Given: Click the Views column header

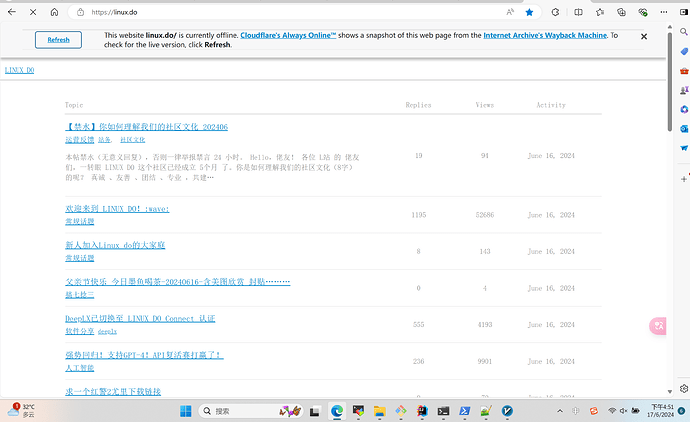Looking at the screenshot, I should pyautogui.click(x=484, y=105).
